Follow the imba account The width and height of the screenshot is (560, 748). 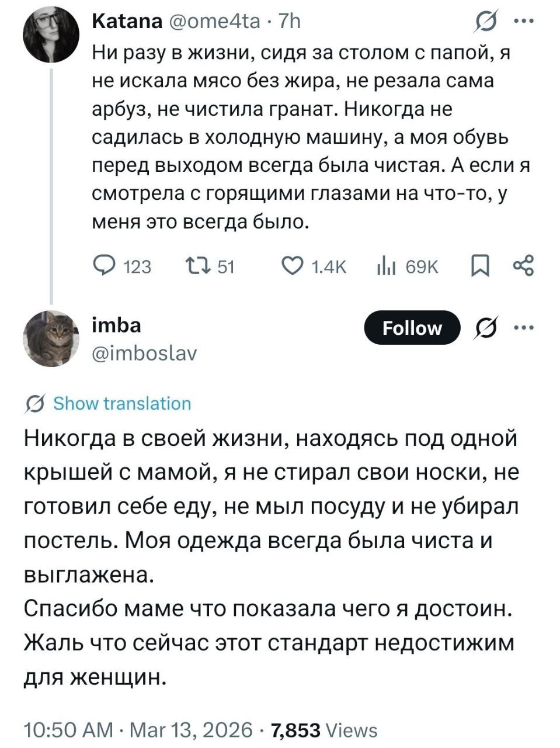coord(412,328)
